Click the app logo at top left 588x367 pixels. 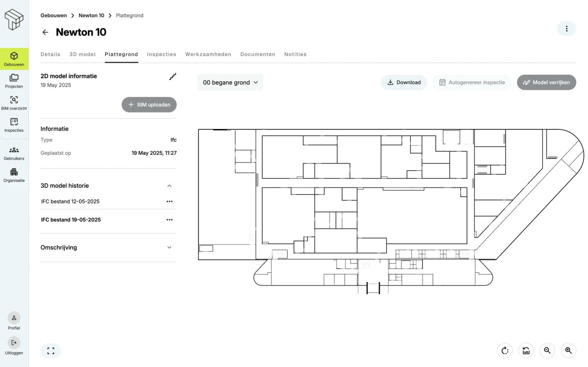14,19
